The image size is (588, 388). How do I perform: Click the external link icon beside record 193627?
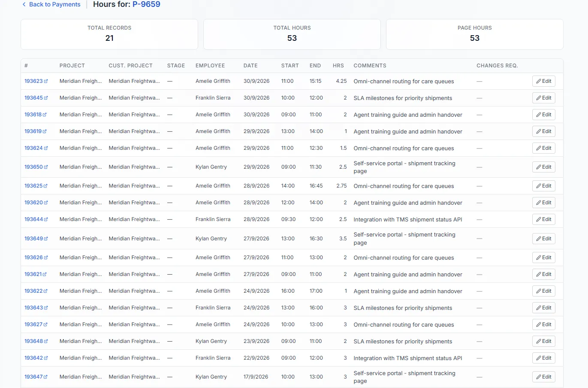pos(45,324)
